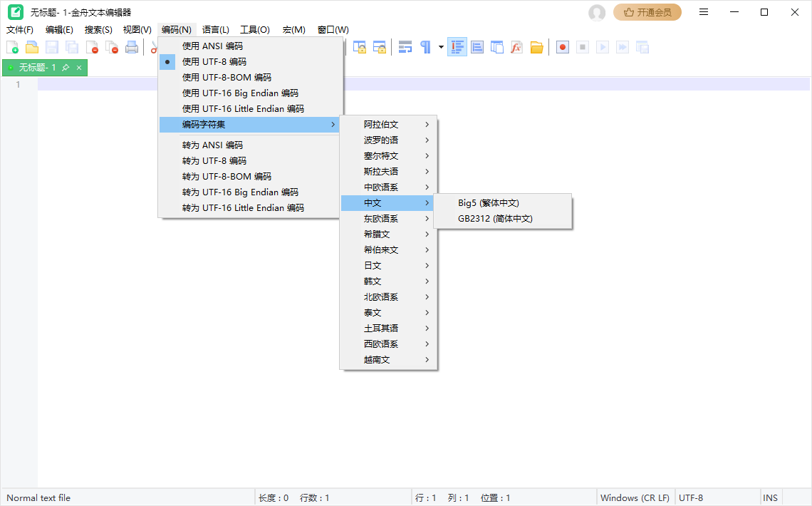
Task: Expand the 希腊文 charset submenu
Action: pos(388,234)
